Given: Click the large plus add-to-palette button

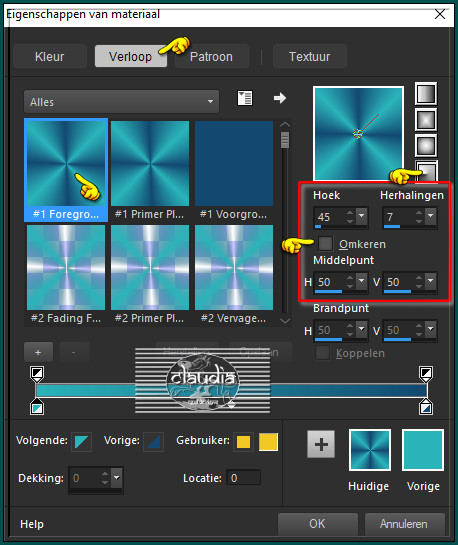Looking at the screenshot, I should [x=321, y=444].
